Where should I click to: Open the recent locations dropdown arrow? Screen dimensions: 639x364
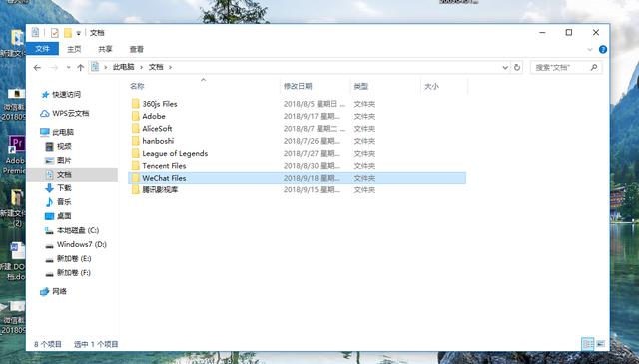coord(68,68)
